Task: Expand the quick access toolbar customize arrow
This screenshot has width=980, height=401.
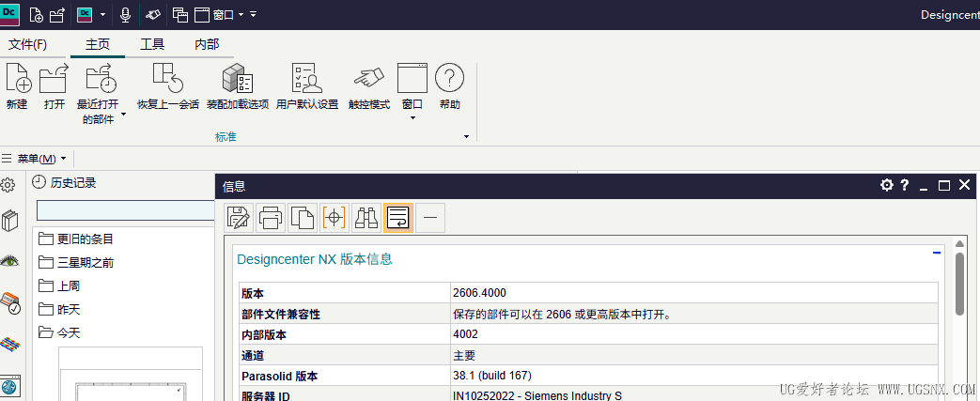Action: click(x=253, y=14)
